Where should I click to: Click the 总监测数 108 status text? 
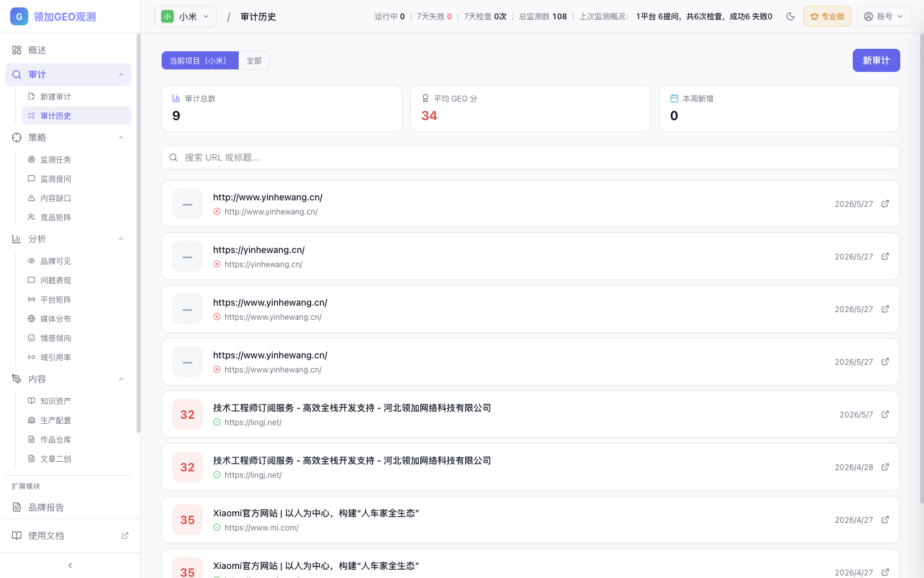(543, 17)
